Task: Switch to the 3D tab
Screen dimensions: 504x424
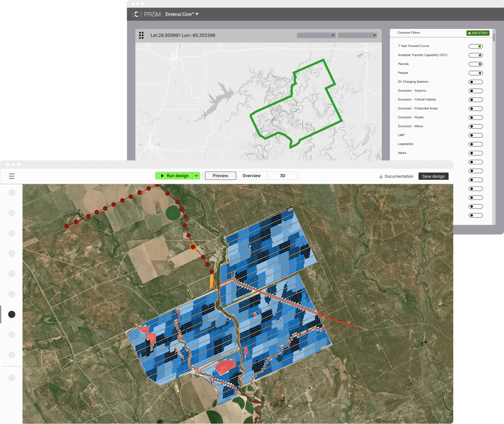Action: click(283, 176)
